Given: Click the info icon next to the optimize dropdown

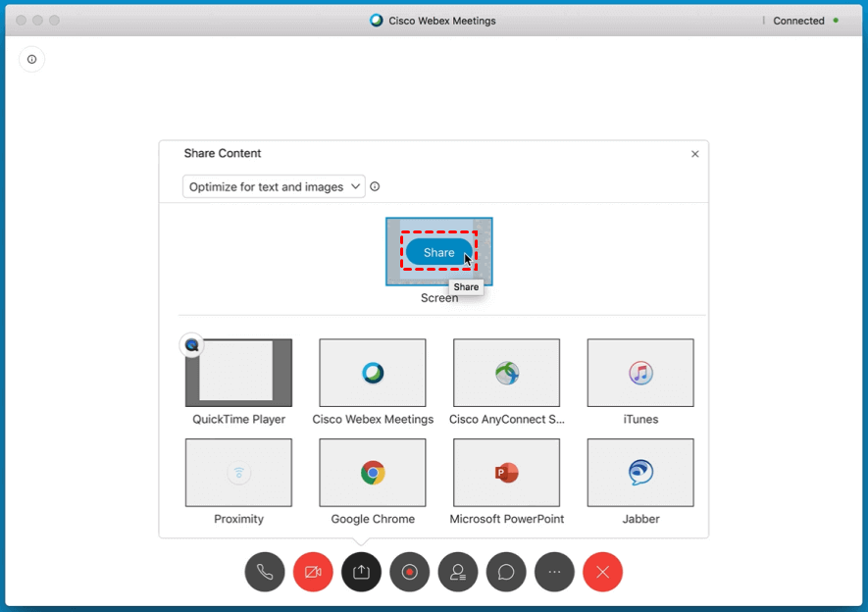Looking at the screenshot, I should 375,186.
